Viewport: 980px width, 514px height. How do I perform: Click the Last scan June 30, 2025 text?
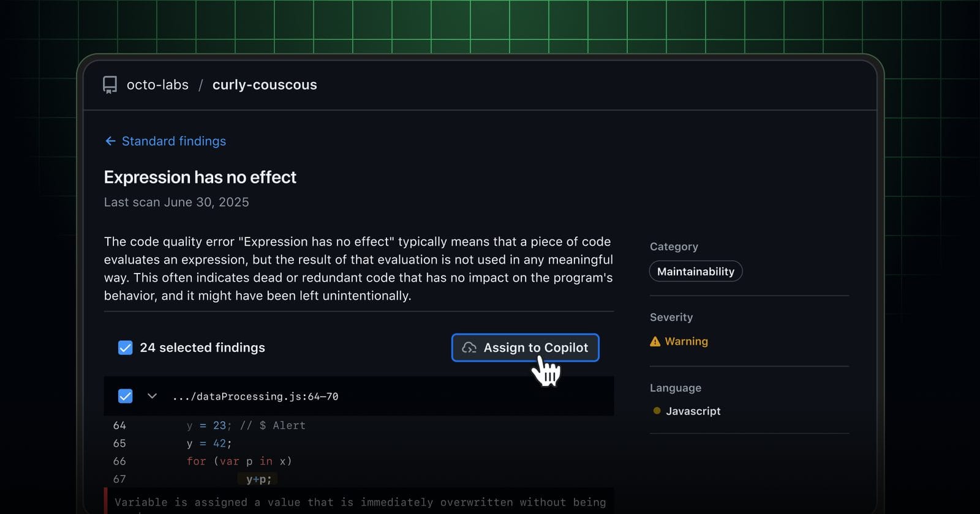pos(176,202)
